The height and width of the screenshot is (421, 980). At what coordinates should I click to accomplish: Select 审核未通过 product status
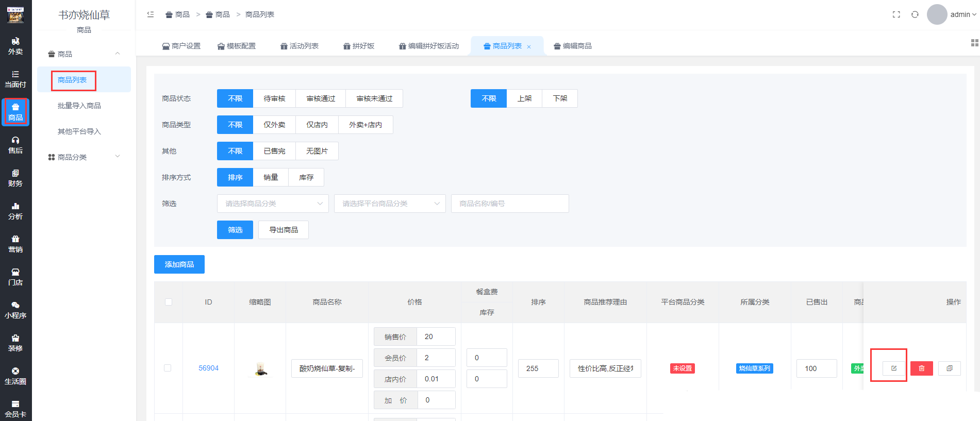[374, 98]
